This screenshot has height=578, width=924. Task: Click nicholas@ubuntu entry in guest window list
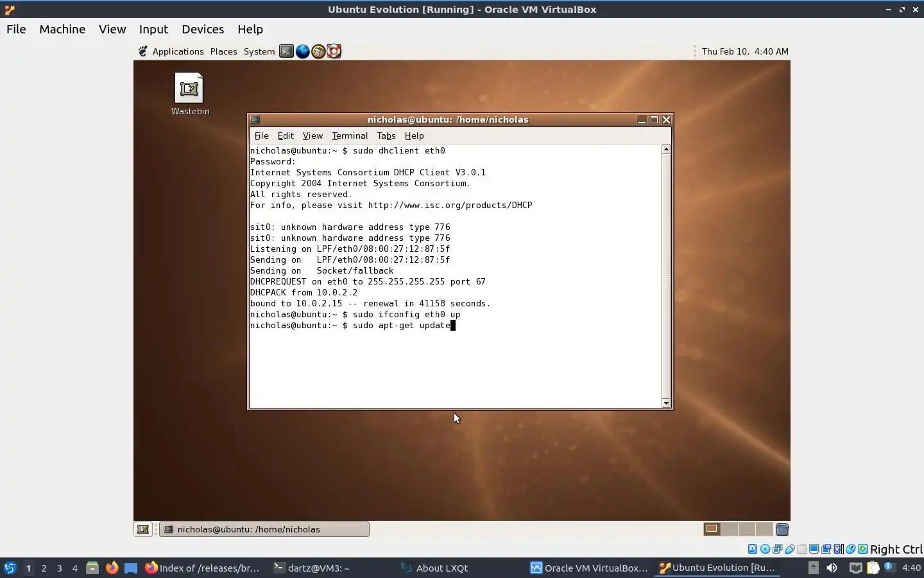pyautogui.click(x=264, y=529)
